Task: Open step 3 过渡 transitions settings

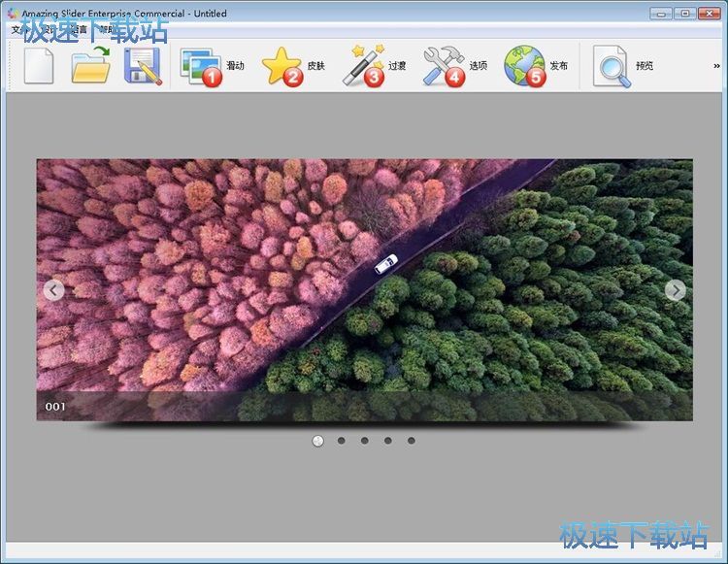Action: pos(375,66)
